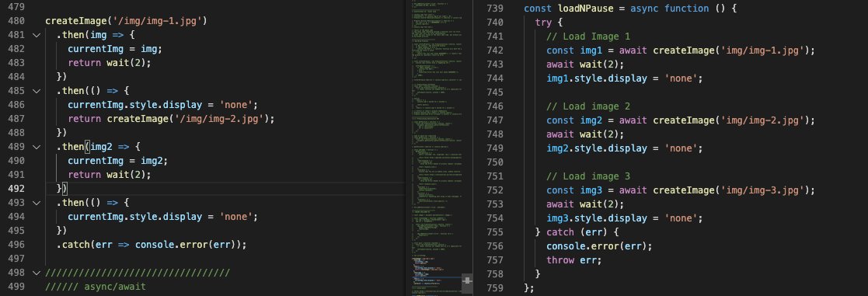Click "img2.style.display = 'none';" line 749
This screenshot has height=296, width=868.
(625, 148)
